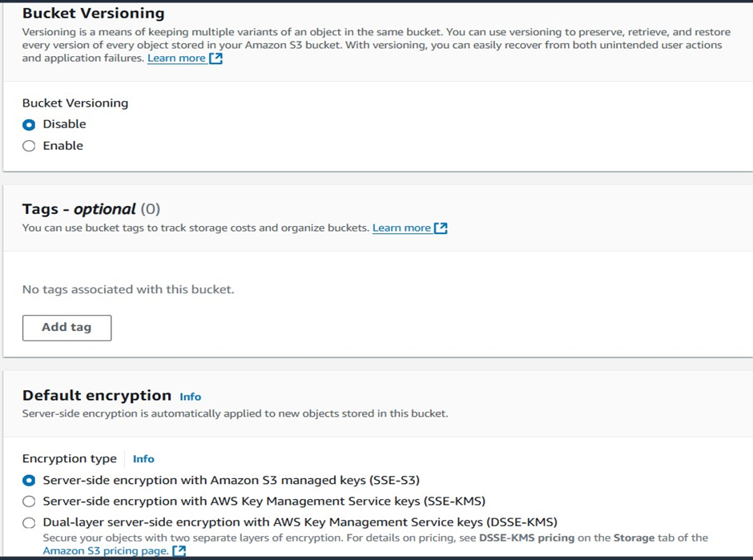Screen dimensions: 753x560
Task: Click external link icon next to tags Learn more
Action: tap(441, 228)
